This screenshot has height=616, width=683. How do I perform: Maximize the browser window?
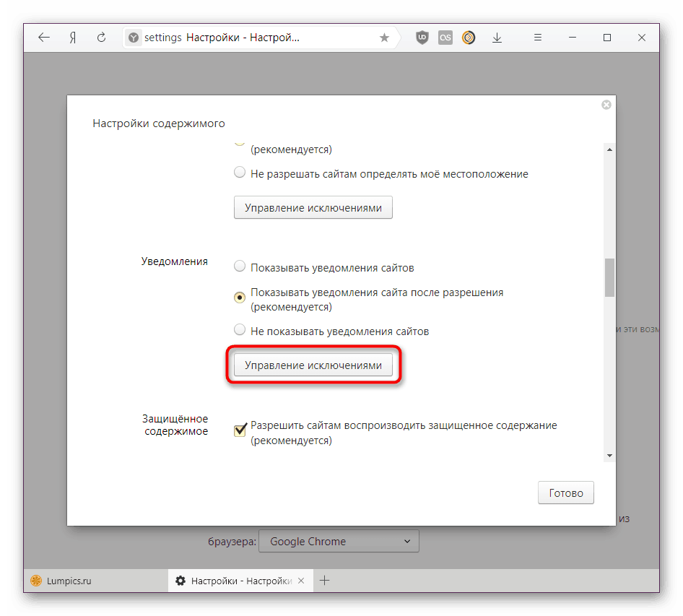(606, 38)
